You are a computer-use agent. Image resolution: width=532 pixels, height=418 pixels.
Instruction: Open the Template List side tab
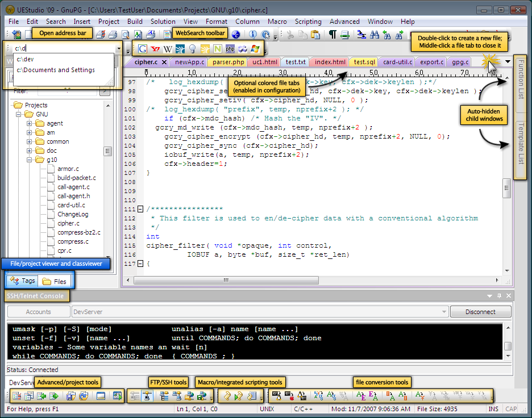(x=521, y=149)
